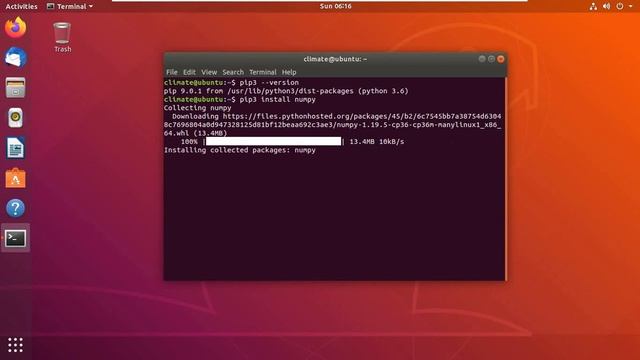
Task: Minimize the terminal window
Action: tap(482, 59)
